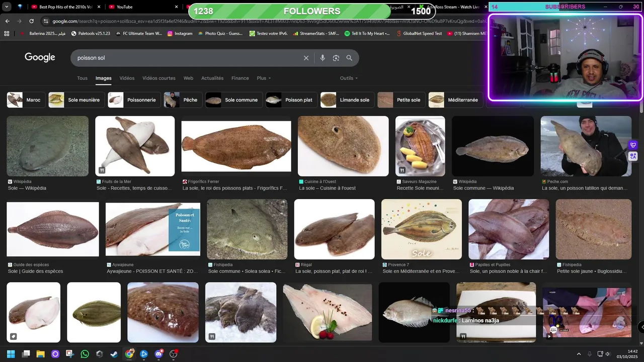Open Google Lens image search icon
644x362 pixels.
pyautogui.click(x=336, y=58)
